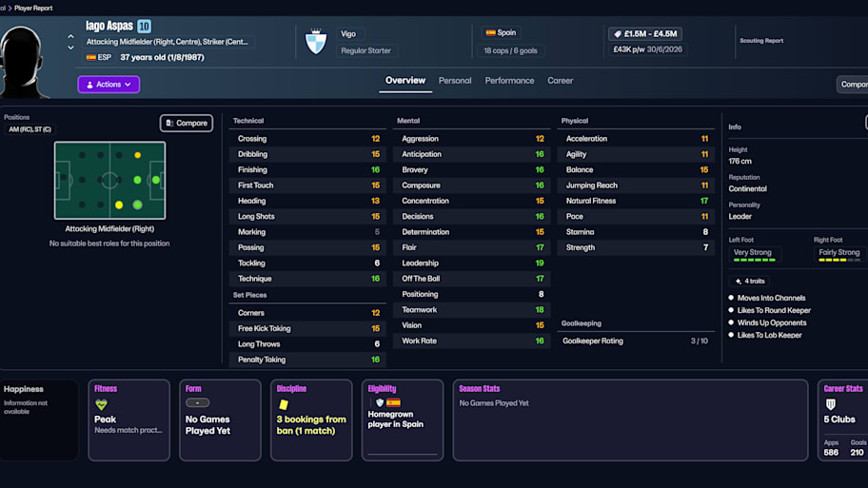Switch to the Personal tab
This screenshot has width=868, height=488.
[x=454, y=81]
